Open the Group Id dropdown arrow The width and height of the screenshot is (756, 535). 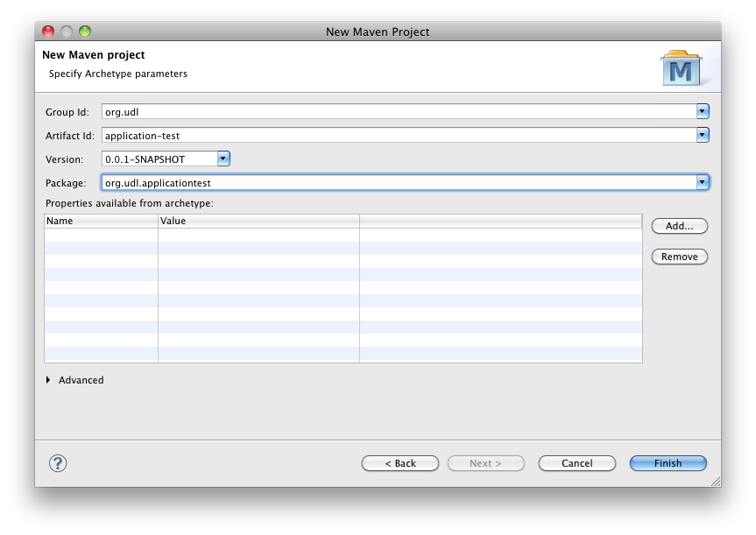tap(702, 111)
